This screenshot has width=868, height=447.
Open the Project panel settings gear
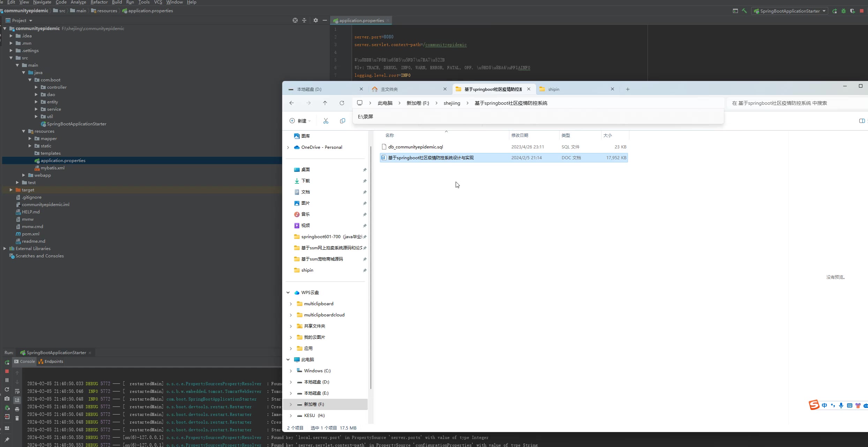pos(316,21)
